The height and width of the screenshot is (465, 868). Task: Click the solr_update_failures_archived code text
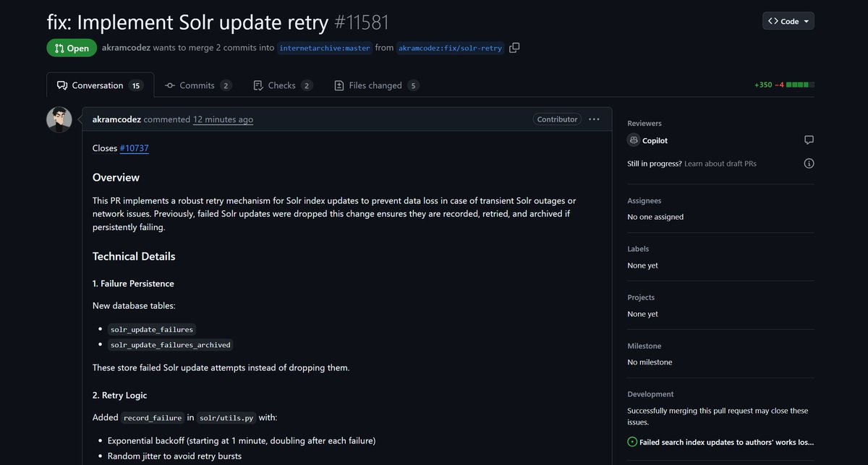click(x=171, y=345)
